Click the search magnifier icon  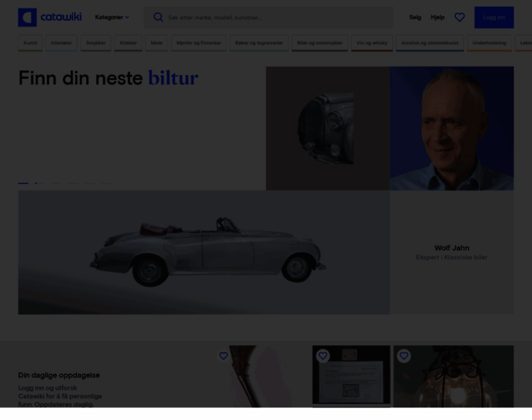tap(158, 17)
